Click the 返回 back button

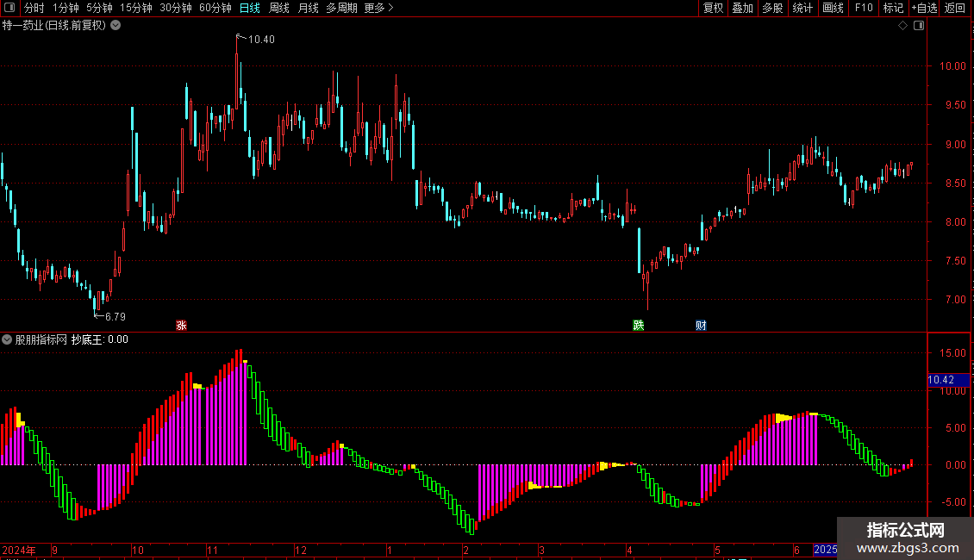[955, 8]
